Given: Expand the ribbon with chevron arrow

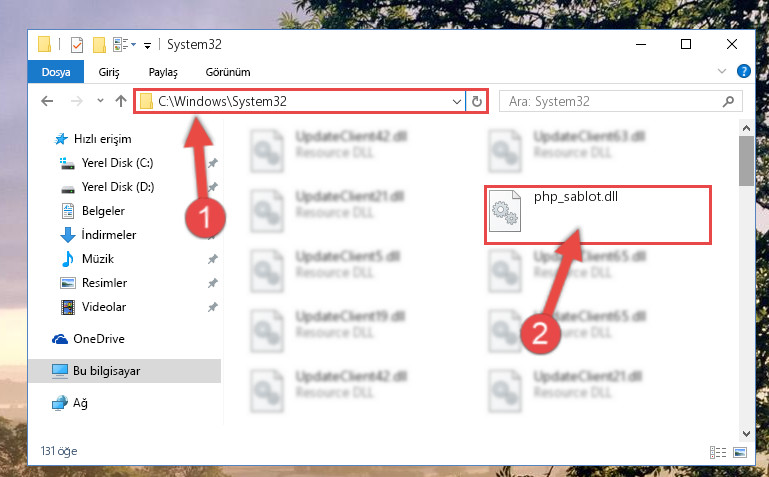Looking at the screenshot, I should pyautogui.click(x=722, y=72).
